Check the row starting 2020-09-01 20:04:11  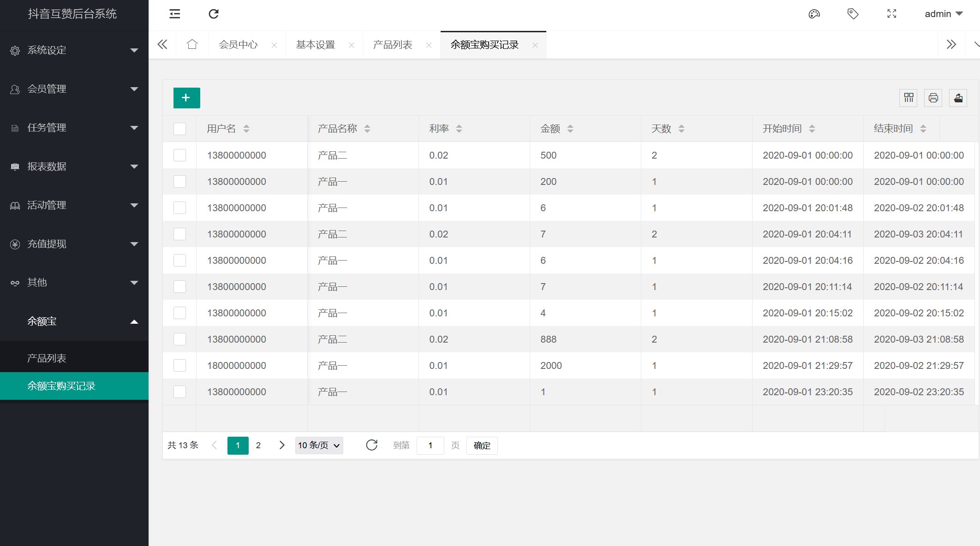[179, 234]
